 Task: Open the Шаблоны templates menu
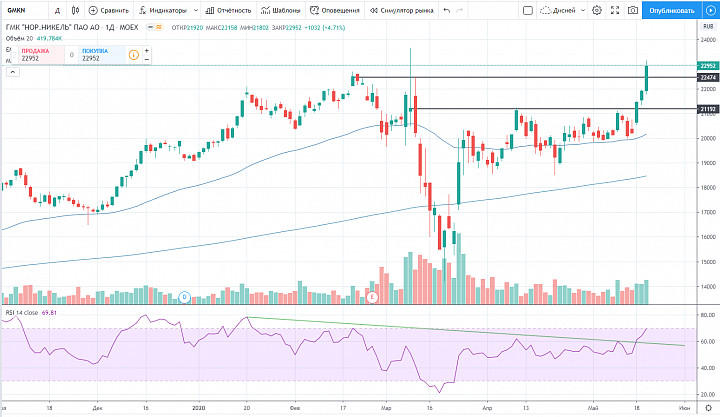(x=281, y=10)
